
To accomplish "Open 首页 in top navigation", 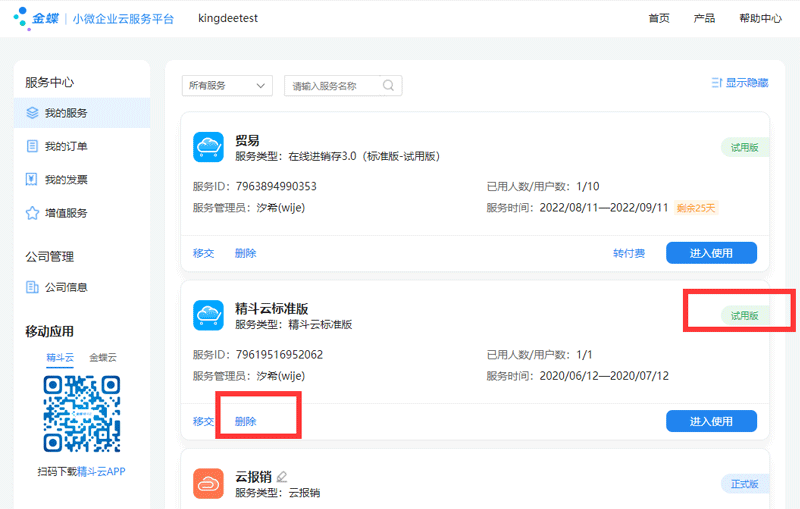I will click(659, 18).
